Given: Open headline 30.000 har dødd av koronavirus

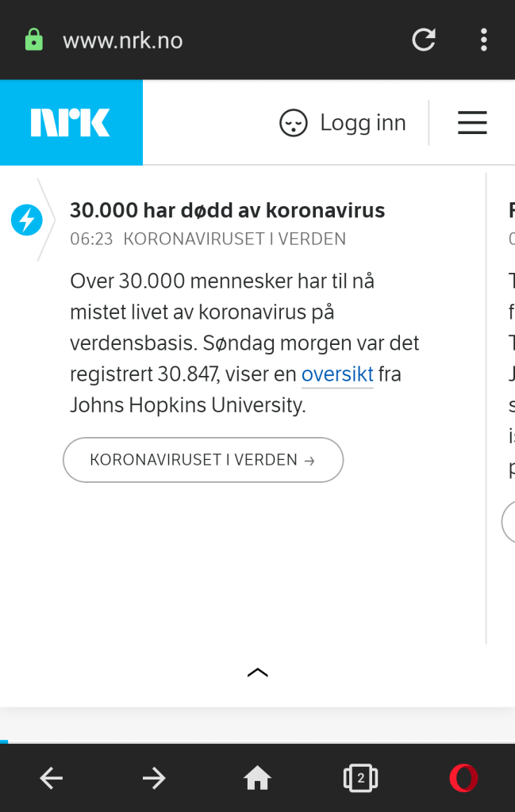Looking at the screenshot, I should point(227,210).
